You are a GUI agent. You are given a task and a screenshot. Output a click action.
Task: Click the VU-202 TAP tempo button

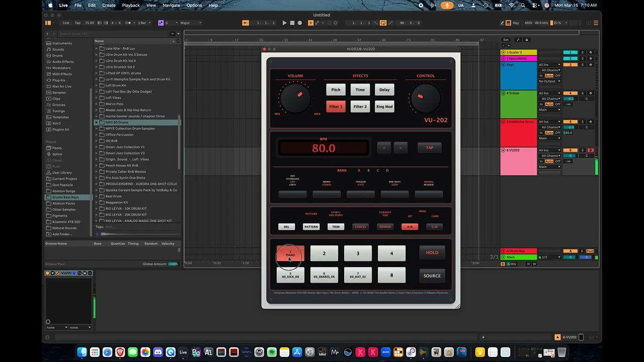pos(430,148)
